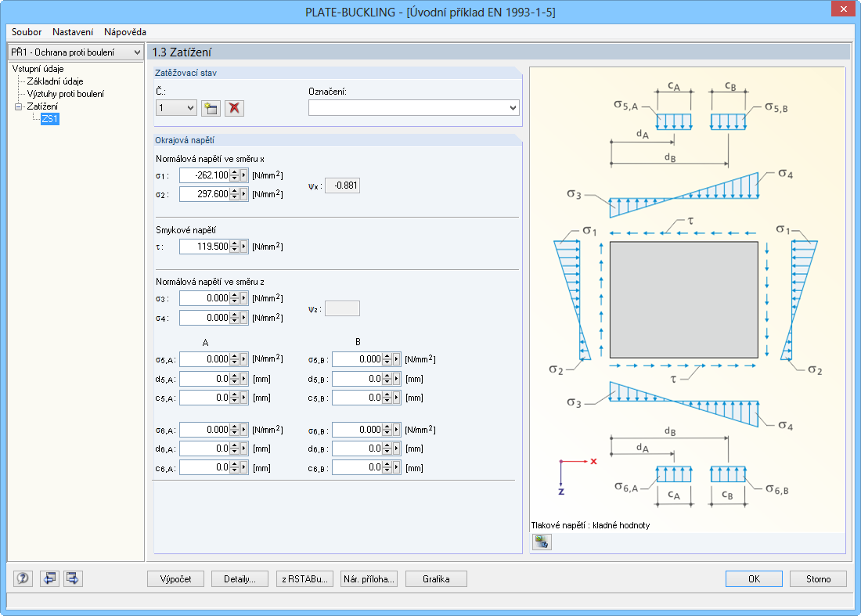The height and width of the screenshot is (616, 861).
Task: Click the Nár. příloha... button
Action: [369, 578]
